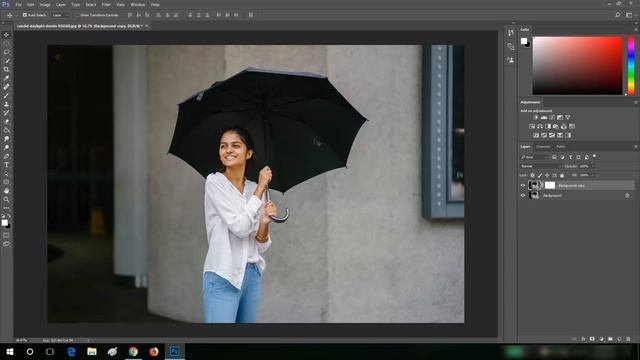Open the Properties panel icon in dock
The width and height of the screenshot is (640, 360).
tap(511, 47)
